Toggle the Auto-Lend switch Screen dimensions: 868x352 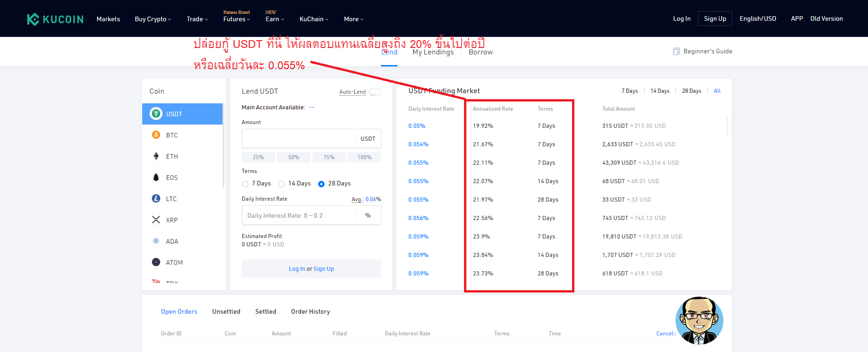pos(375,92)
